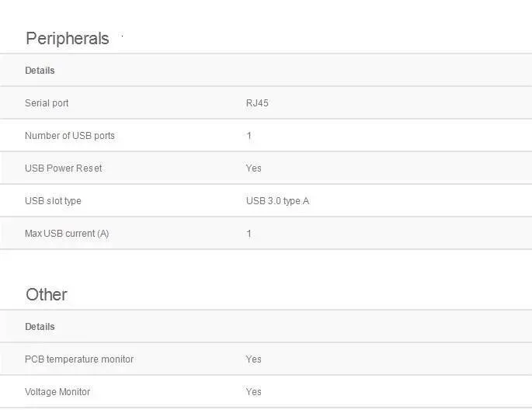
Task: Click the USB 3.0 type A value
Action: (277, 201)
